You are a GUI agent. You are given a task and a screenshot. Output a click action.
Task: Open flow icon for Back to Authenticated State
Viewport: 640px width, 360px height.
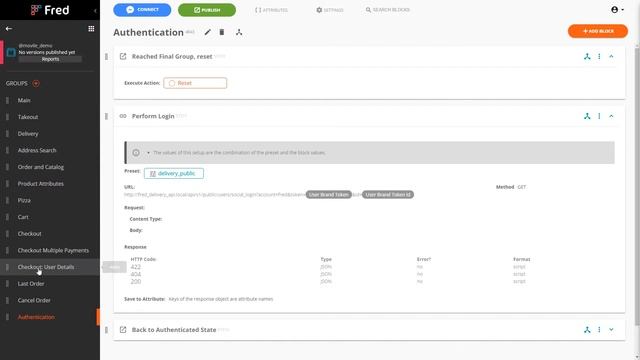tap(587, 330)
